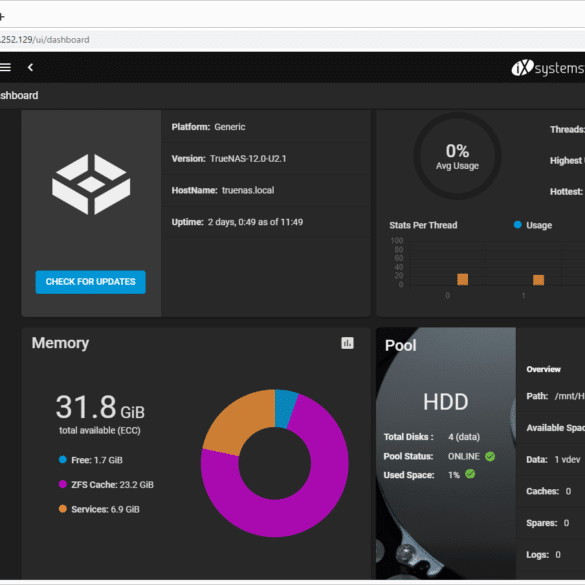Click the TrueNAS cube logo

point(91,184)
